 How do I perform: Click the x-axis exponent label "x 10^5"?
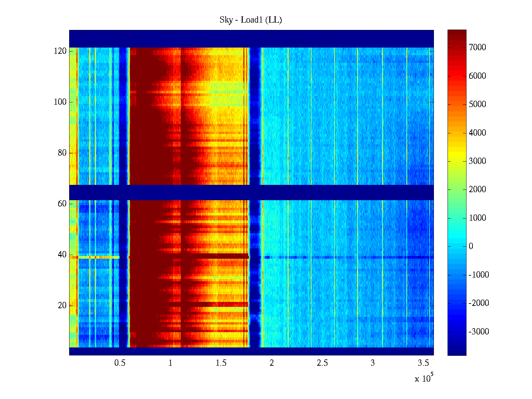(x=424, y=378)
